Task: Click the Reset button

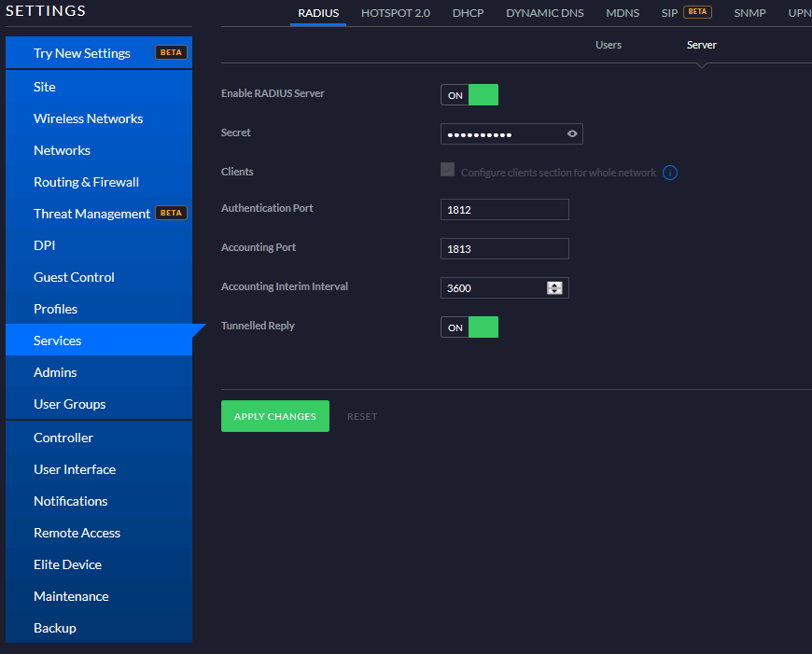Action: tap(362, 417)
